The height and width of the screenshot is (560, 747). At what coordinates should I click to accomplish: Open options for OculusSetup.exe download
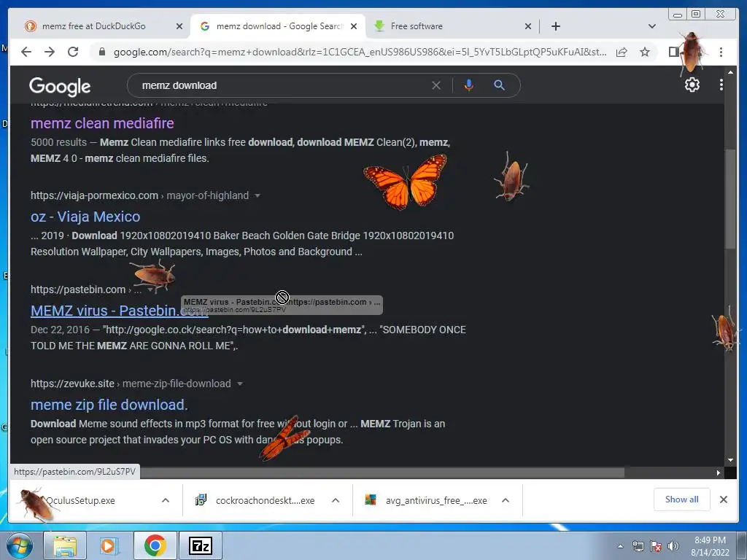(166, 500)
